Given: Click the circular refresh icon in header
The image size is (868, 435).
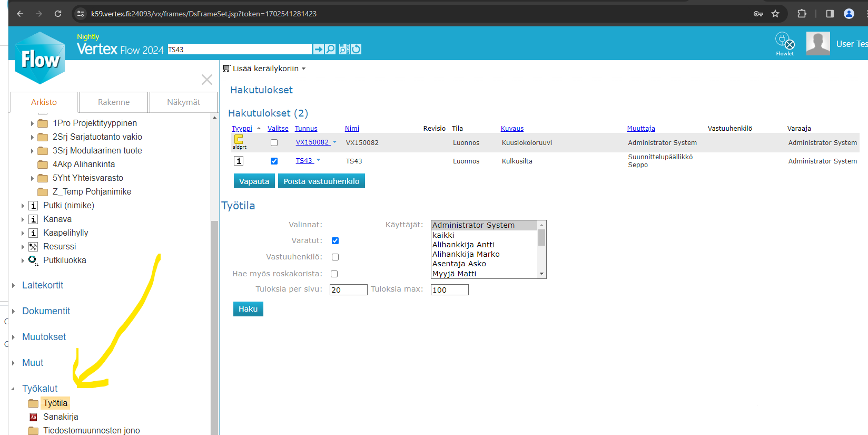Looking at the screenshot, I should tap(357, 49).
